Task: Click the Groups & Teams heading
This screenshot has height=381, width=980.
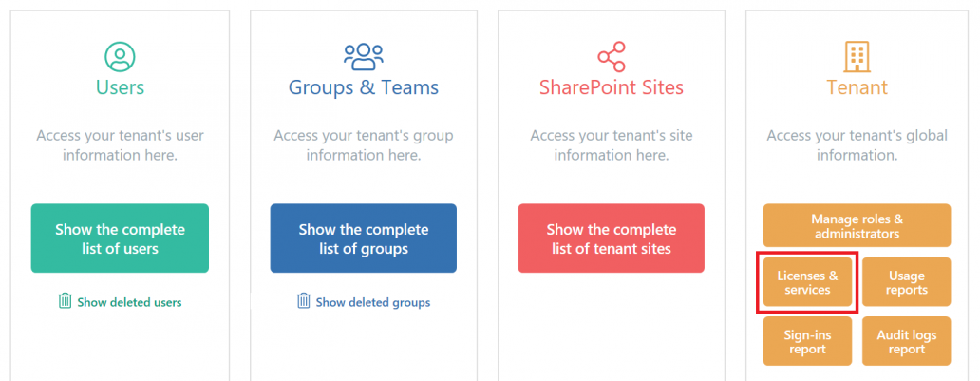Action: [363, 87]
